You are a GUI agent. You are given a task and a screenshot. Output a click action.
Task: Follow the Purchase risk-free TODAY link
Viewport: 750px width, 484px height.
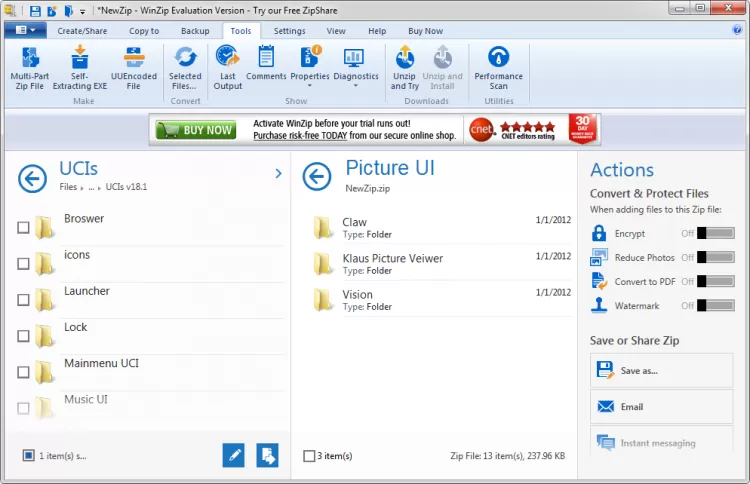[x=300, y=136]
